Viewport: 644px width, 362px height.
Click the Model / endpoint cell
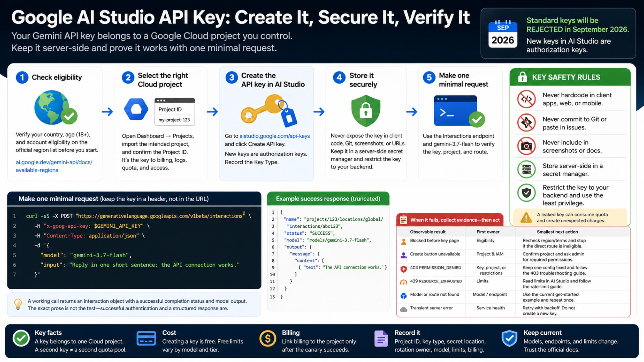tap(490, 294)
